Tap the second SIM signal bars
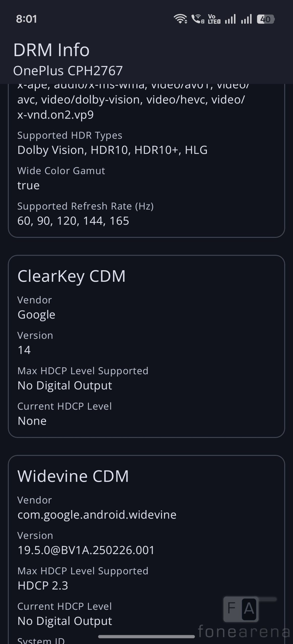 coord(246,19)
